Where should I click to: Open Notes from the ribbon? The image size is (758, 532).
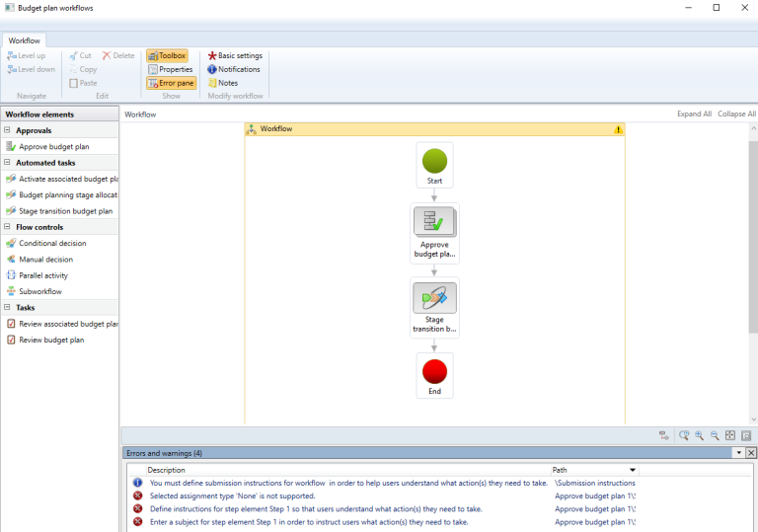[x=222, y=84]
